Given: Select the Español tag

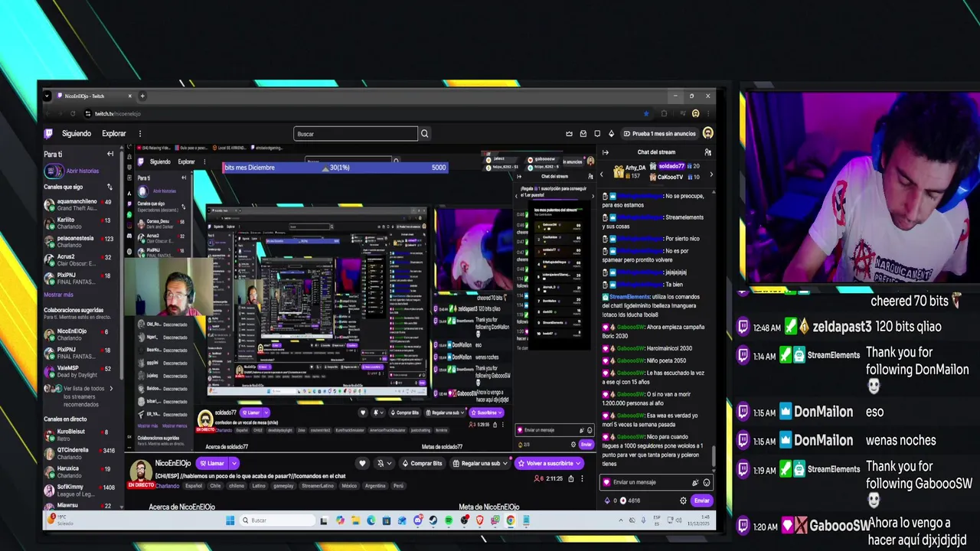Looking at the screenshot, I should click(194, 485).
